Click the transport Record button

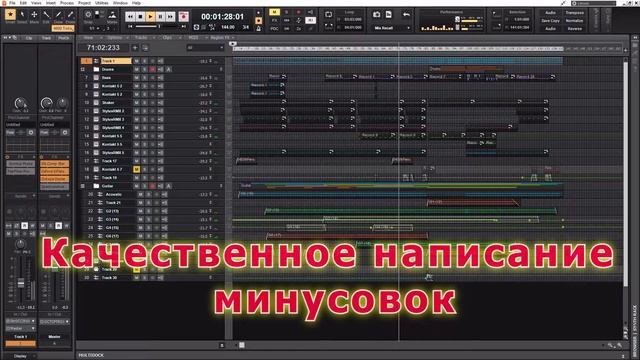pyautogui.click(x=184, y=17)
